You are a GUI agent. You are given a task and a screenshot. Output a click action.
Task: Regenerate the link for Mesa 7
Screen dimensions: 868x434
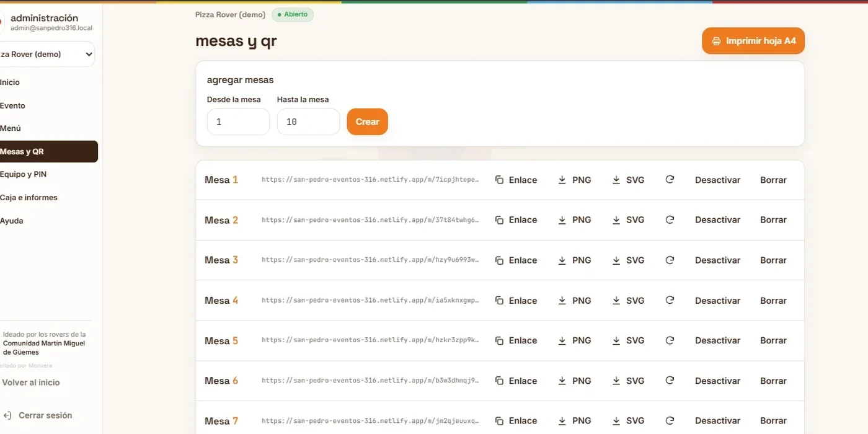pos(670,421)
